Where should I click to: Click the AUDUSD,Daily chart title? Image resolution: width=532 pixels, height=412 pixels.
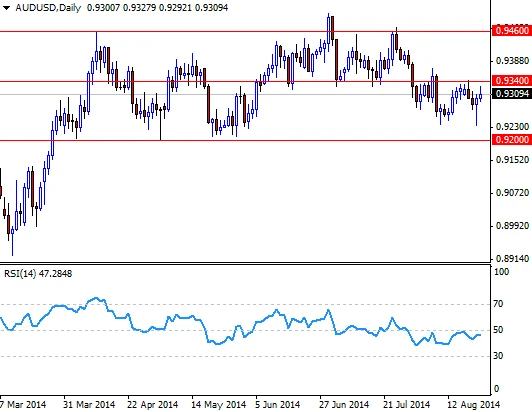coord(48,8)
